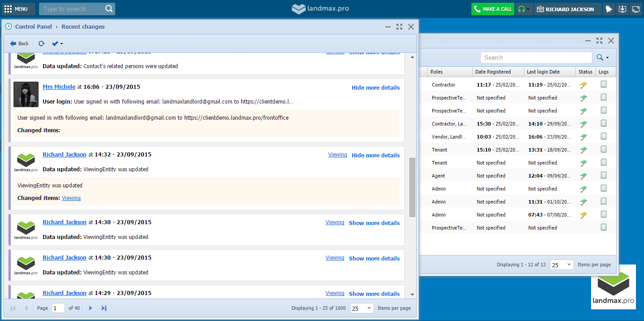Jump to the last page of changes

tap(104, 308)
